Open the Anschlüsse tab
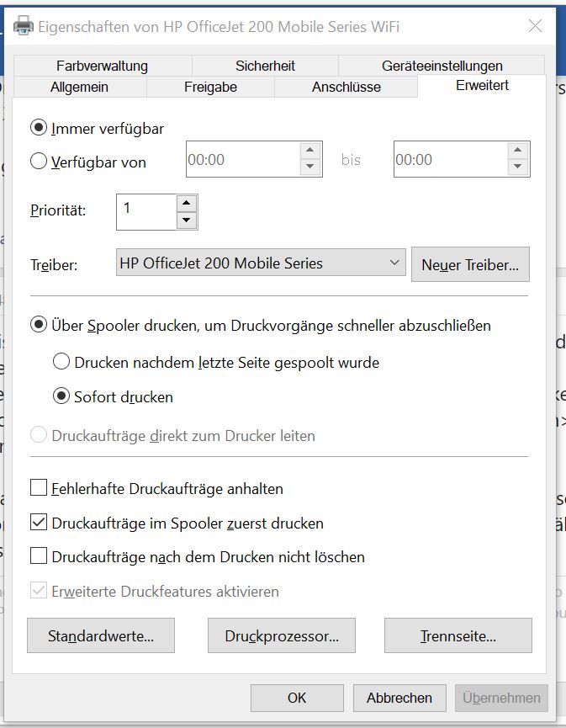Screen dimensions: 566x728 click(x=346, y=87)
